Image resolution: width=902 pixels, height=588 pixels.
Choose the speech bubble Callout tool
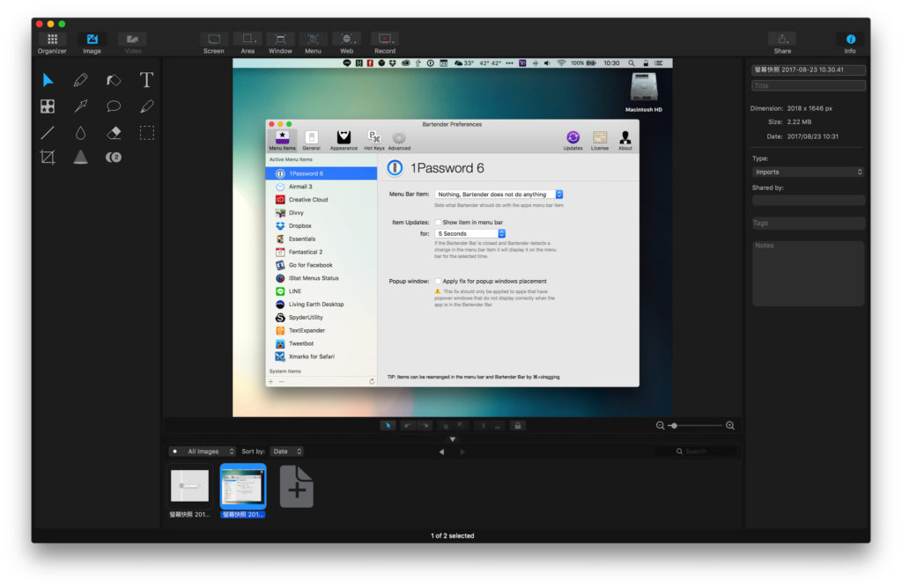(114, 107)
